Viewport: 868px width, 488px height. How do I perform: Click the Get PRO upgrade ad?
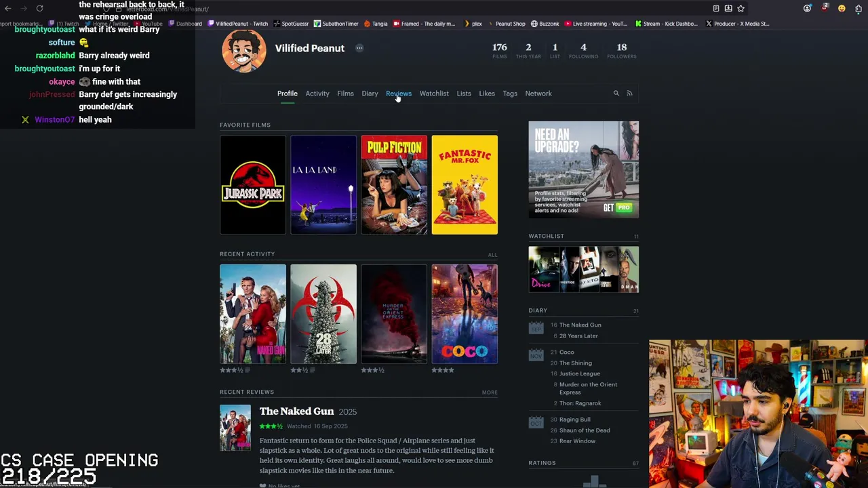(x=583, y=169)
